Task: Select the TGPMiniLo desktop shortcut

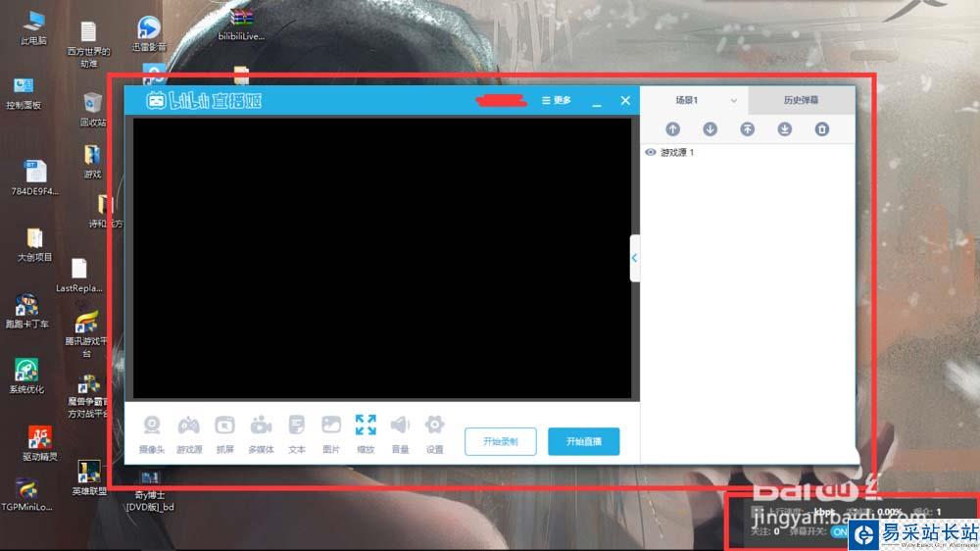Action: tap(26, 494)
